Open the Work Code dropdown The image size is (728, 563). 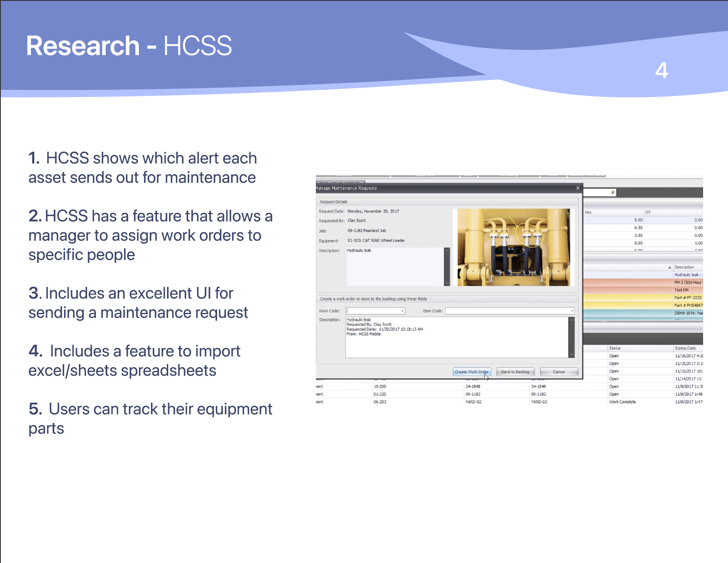402,311
